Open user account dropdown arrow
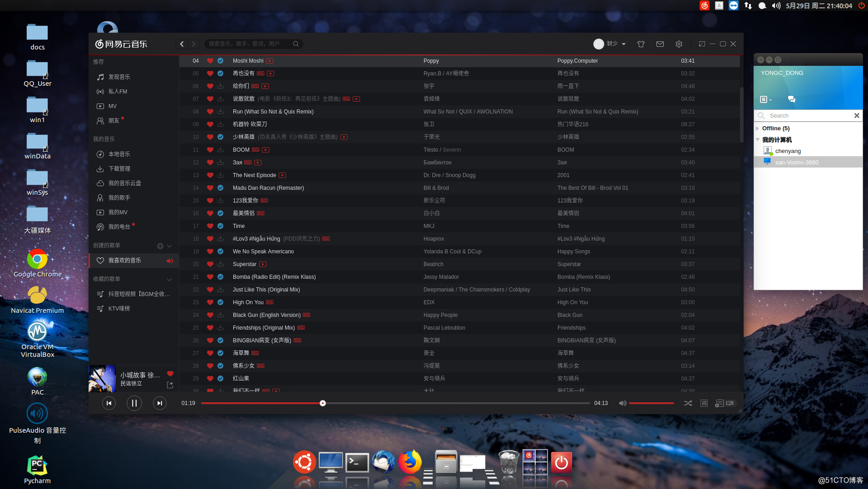Screen dimensions: 868x489 (x=624, y=44)
